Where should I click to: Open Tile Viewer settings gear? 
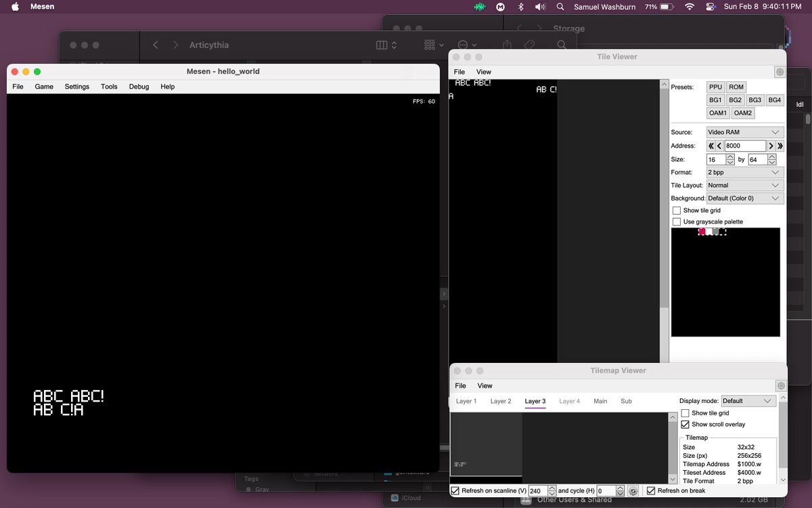click(x=780, y=72)
